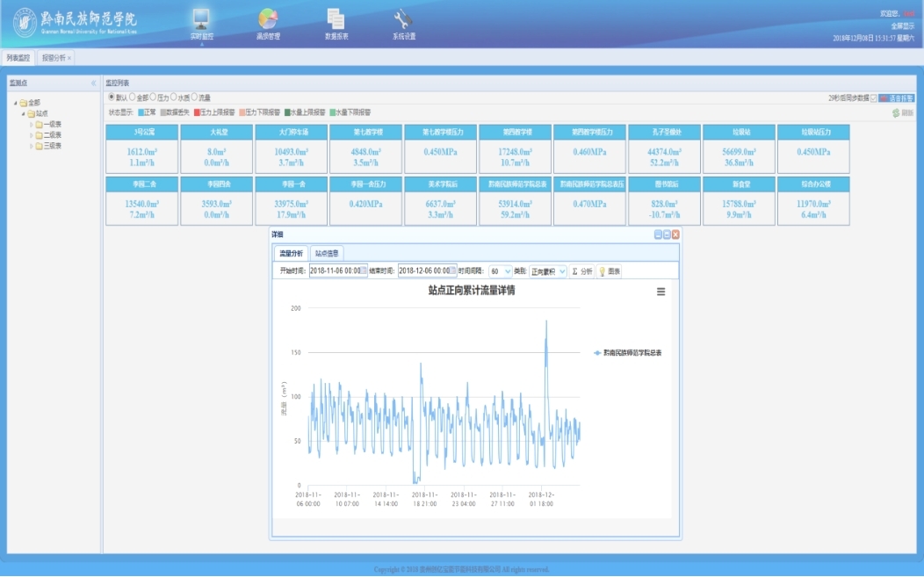Click the 语音报警 button
The image size is (924, 577).
(x=896, y=97)
